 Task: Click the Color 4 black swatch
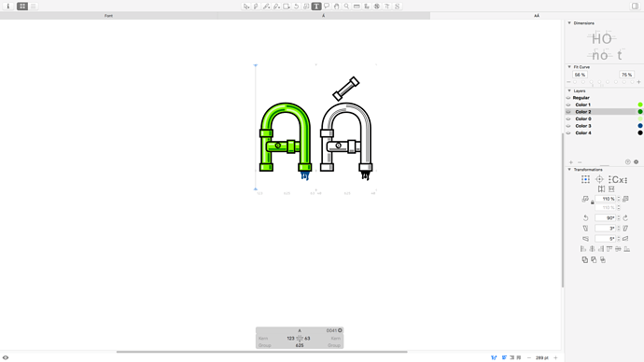click(640, 133)
